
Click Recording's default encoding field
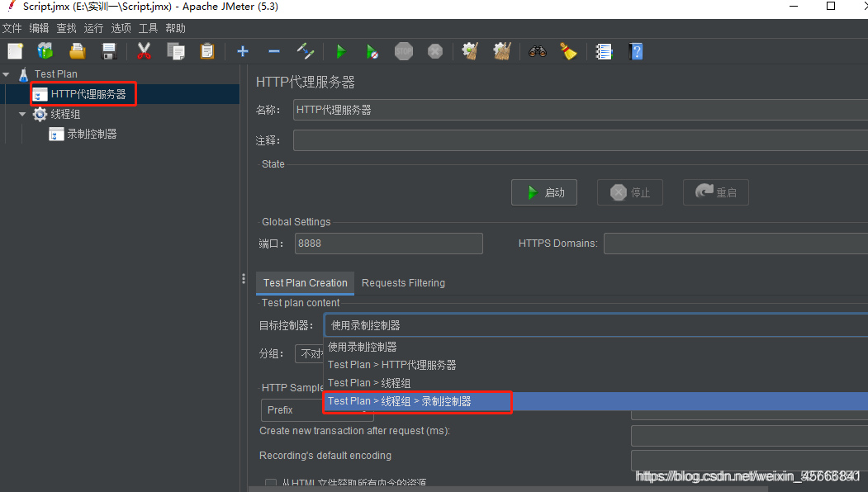(750, 461)
